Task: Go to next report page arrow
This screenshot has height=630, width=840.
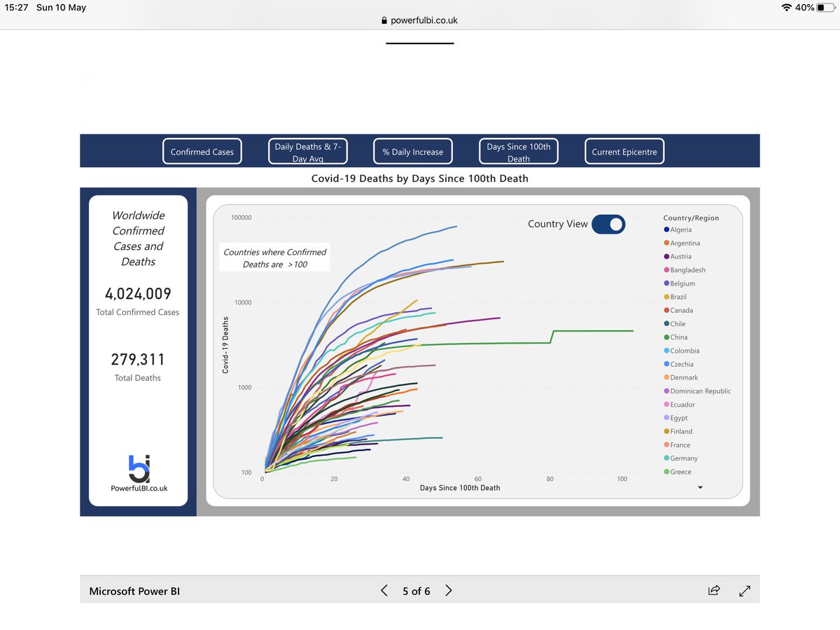Action: (449, 591)
